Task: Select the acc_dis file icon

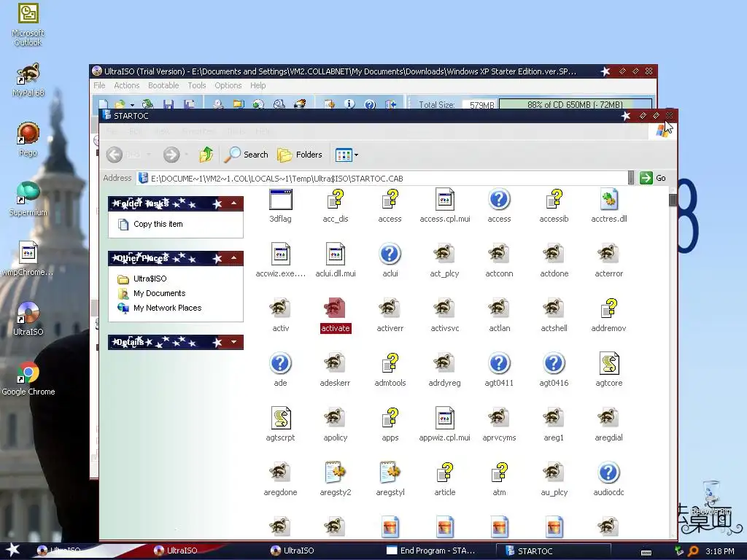Action: (x=336, y=200)
